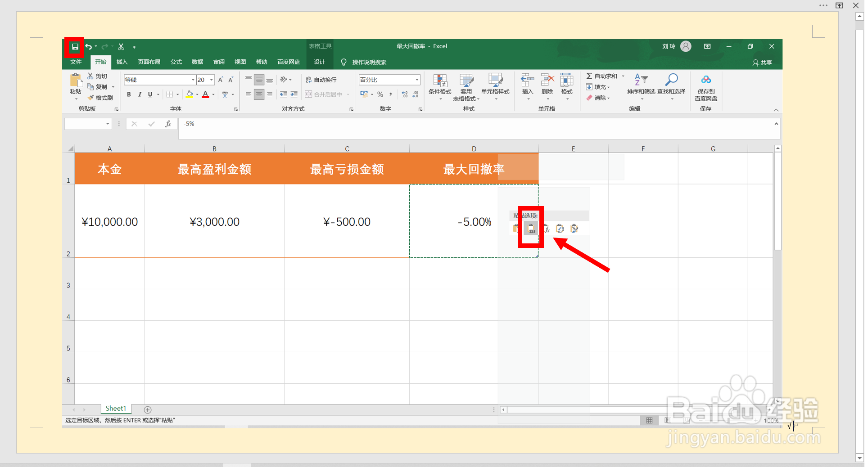This screenshot has height=467, width=868.
Task: Click the fill color bucket icon
Action: (190, 94)
